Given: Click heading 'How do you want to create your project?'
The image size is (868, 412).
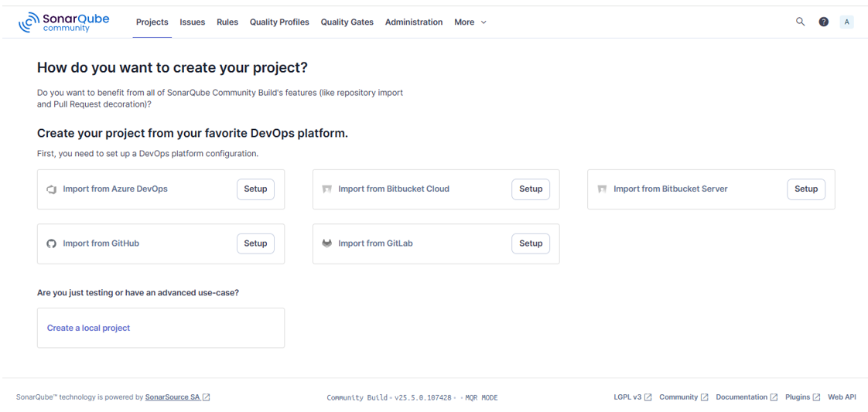Looking at the screenshot, I should coord(173,68).
